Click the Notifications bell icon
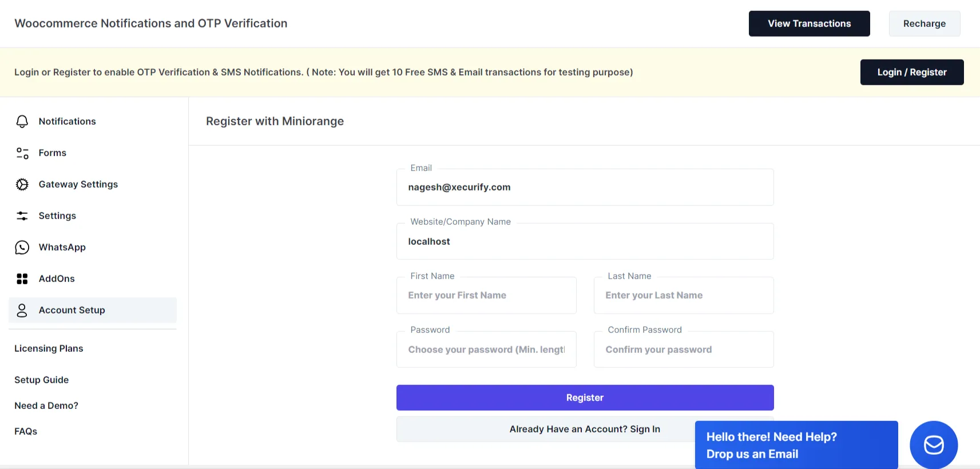Viewport: 980px width, 469px height. (x=22, y=121)
